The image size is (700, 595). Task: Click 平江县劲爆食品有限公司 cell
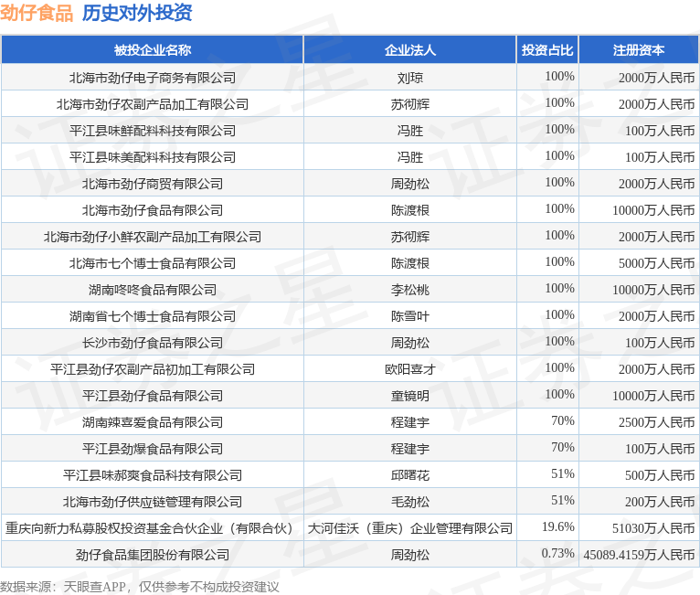pos(153,449)
